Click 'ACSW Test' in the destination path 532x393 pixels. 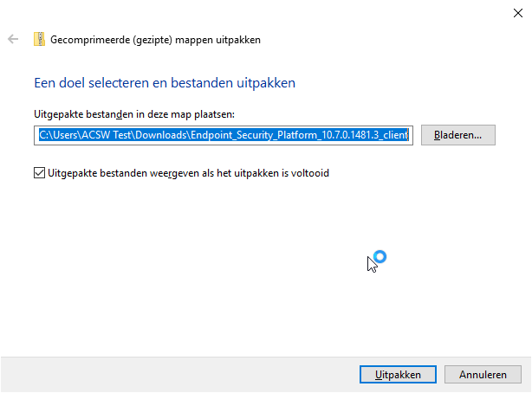[x=107, y=135]
